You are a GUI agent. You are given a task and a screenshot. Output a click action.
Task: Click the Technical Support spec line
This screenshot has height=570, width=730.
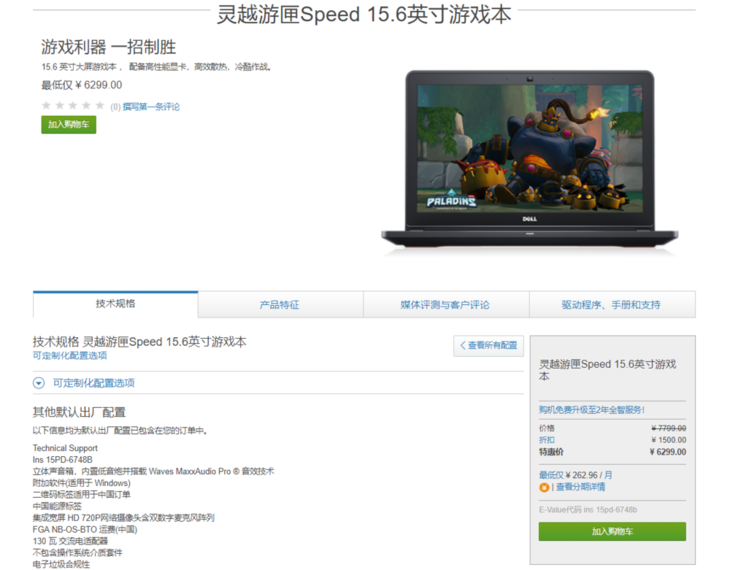65,448
